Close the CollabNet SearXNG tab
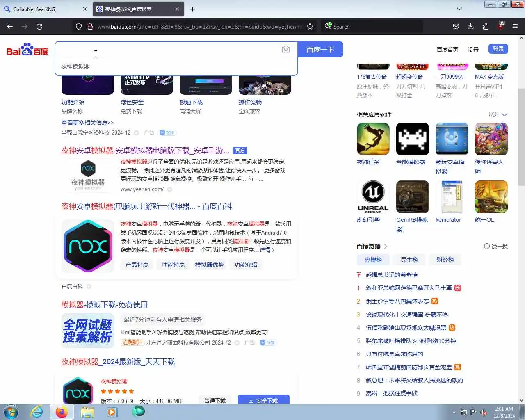 [x=85, y=9]
